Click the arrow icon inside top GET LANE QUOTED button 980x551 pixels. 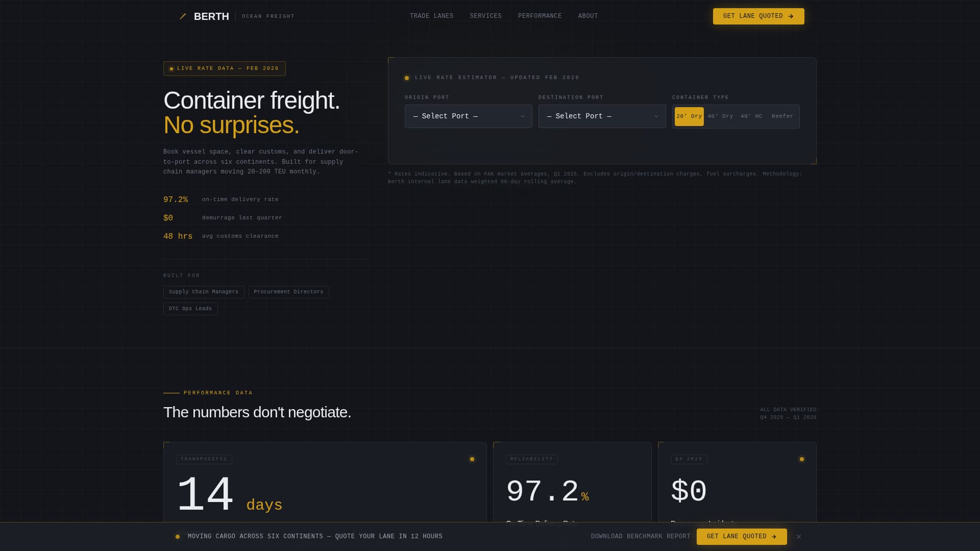[792, 16]
